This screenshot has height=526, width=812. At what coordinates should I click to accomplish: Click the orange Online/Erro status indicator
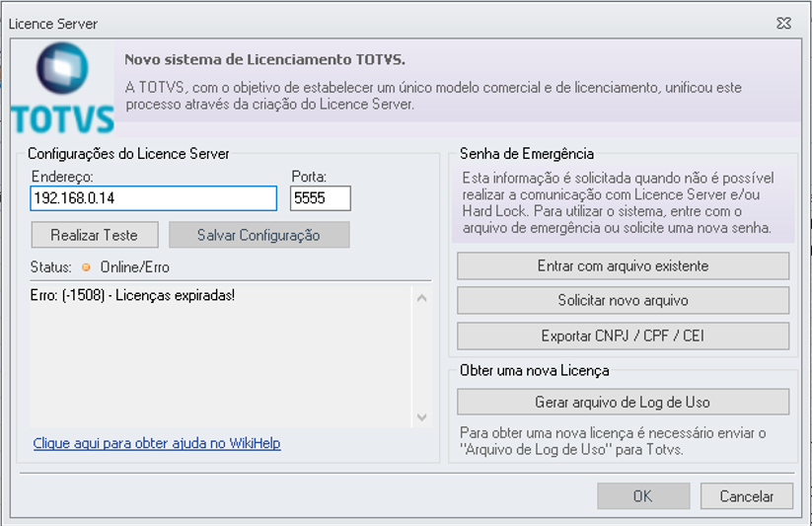point(86,267)
